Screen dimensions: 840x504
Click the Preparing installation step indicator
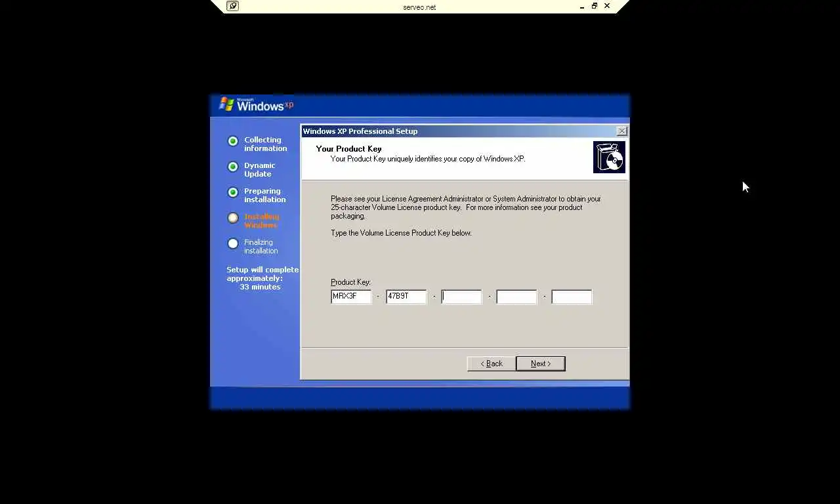(x=233, y=192)
